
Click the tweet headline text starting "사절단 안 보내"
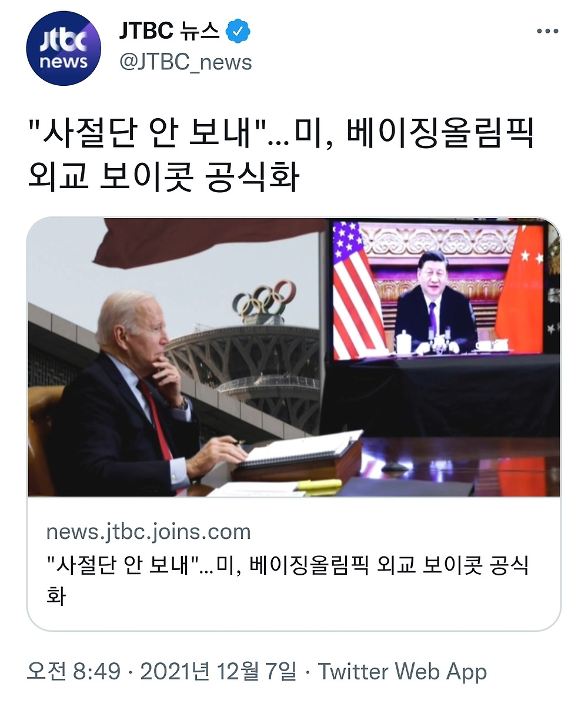click(x=282, y=134)
